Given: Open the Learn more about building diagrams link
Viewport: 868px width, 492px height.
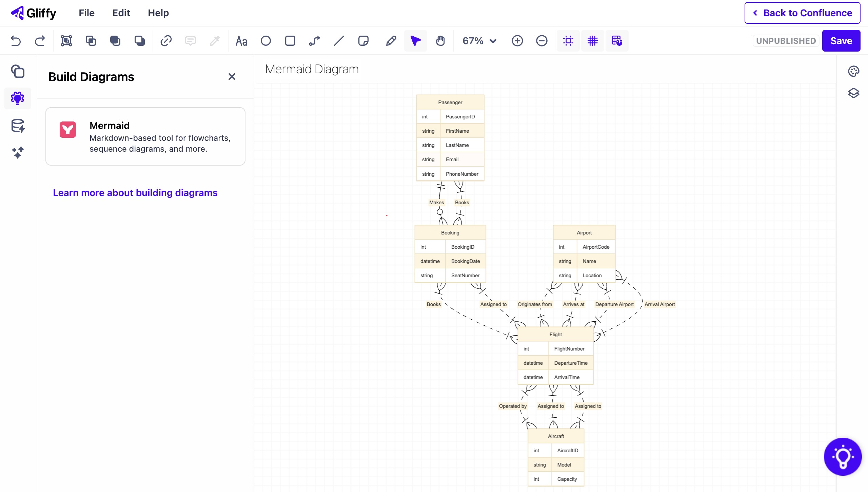Looking at the screenshot, I should click(x=135, y=193).
